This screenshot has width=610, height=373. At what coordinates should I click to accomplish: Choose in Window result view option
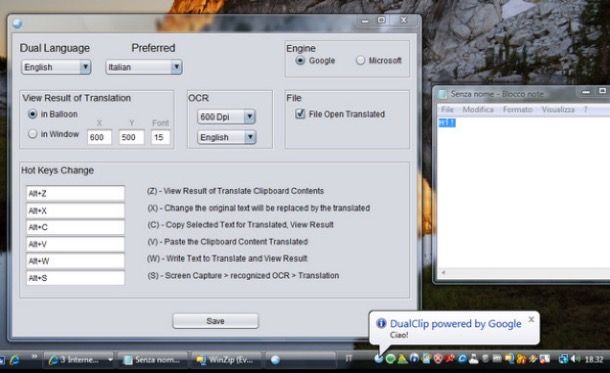pos(33,134)
